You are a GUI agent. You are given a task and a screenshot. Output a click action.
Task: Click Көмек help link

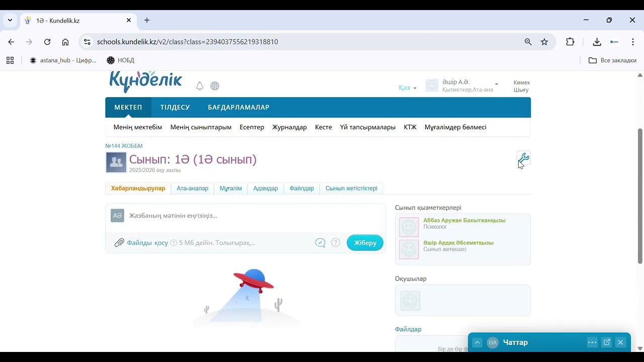point(522,82)
